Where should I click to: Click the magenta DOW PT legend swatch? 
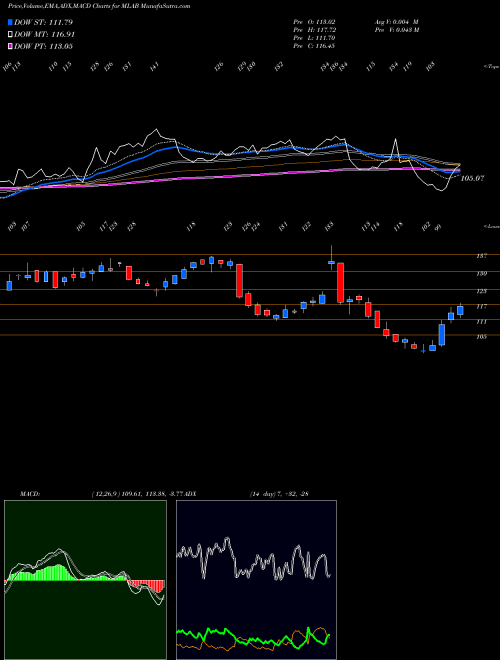pyautogui.click(x=11, y=46)
